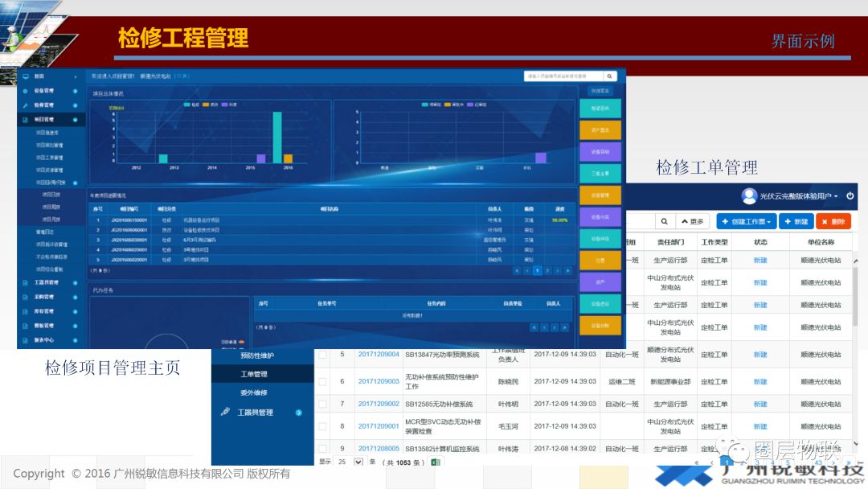Expand the 首页 chevron in sidebar
Viewport: 868px width, 489px height.
point(76,76)
